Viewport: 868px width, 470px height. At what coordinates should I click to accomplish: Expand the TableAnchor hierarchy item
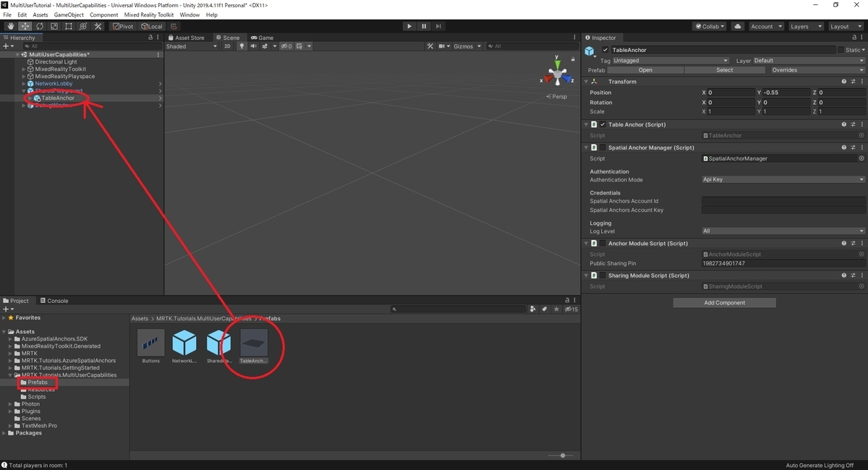coord(30,98)
